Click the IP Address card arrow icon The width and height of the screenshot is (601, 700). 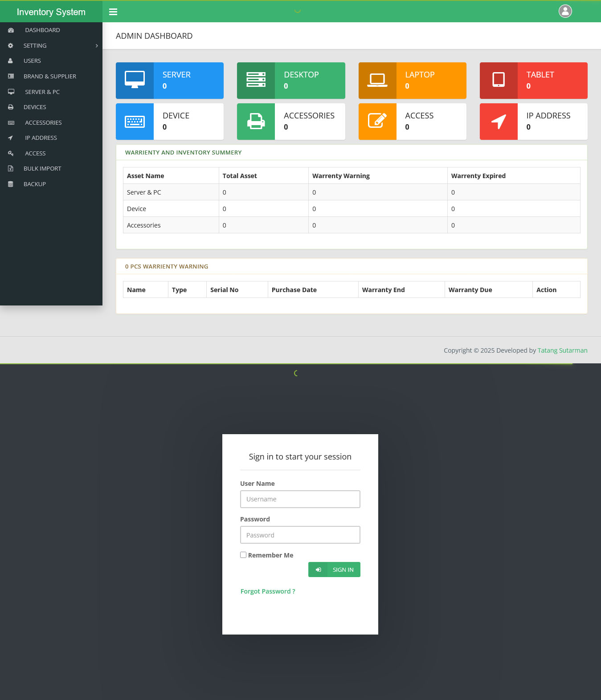[x=499, y=122]
